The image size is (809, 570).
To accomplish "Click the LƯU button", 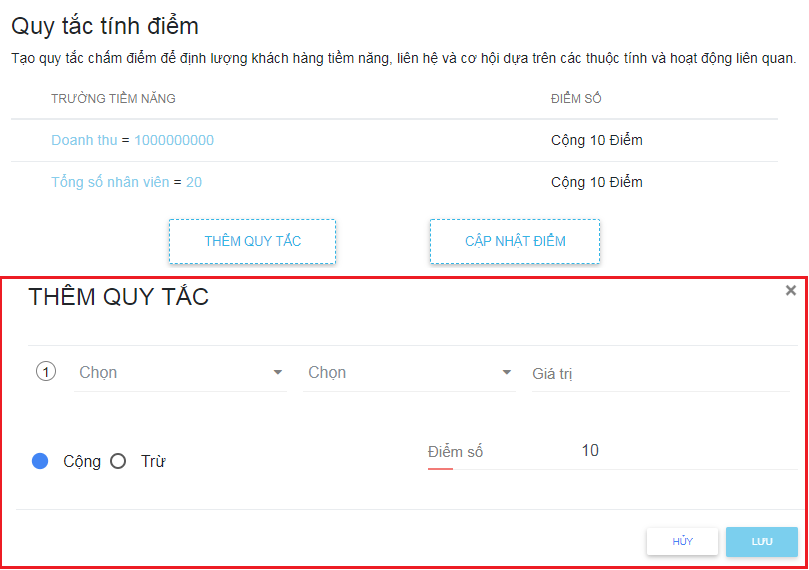I will pos(762,542).
